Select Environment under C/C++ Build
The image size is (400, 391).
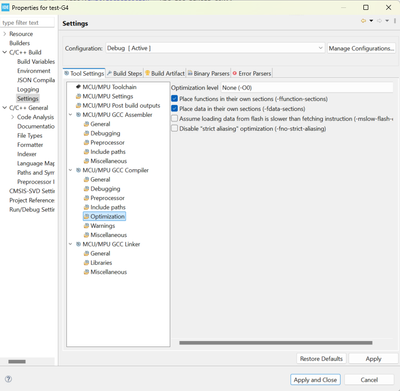[34, 71]
